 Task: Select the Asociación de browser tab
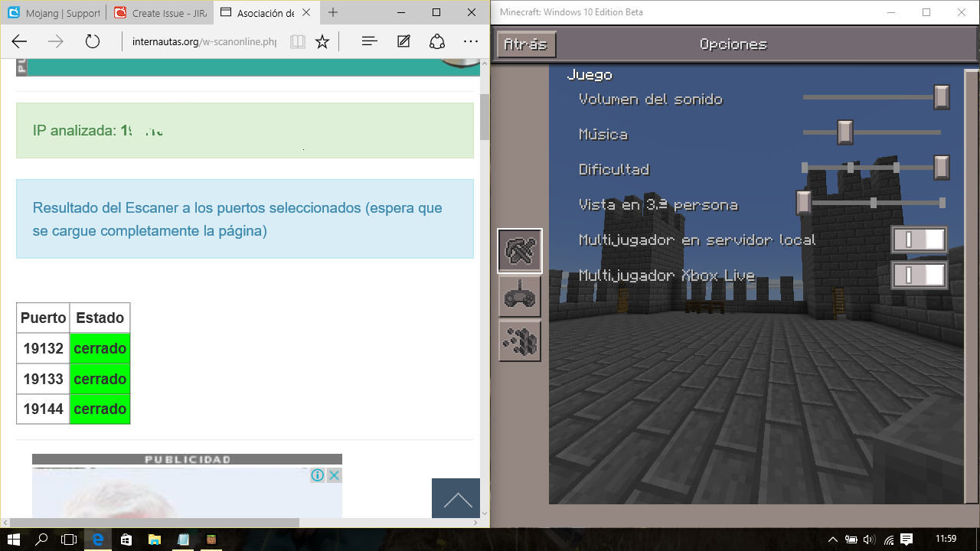pyautogui.click(x=266, y=13)
